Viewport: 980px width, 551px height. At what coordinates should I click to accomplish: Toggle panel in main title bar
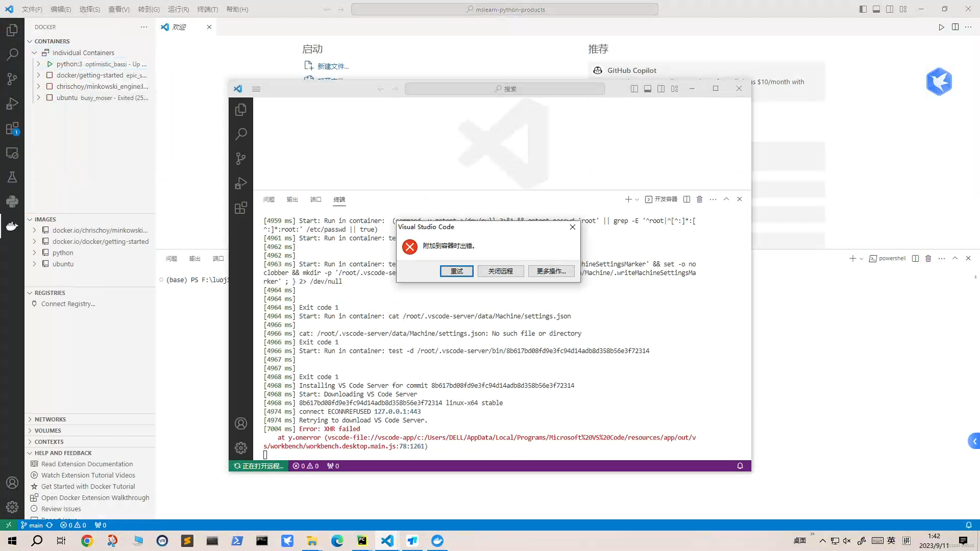pos(876,9)
